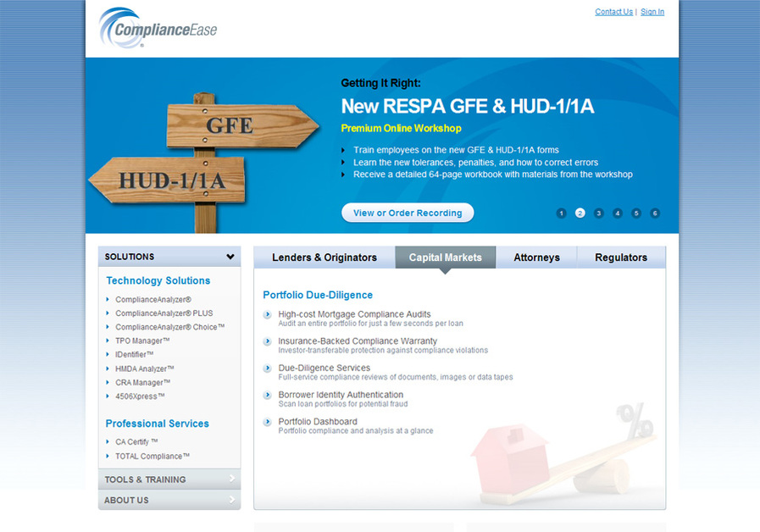Image resolution: width=760 pixels, height=532 pixels.
Task: Expand the Tools & Training section
Action: click(169, 479)
